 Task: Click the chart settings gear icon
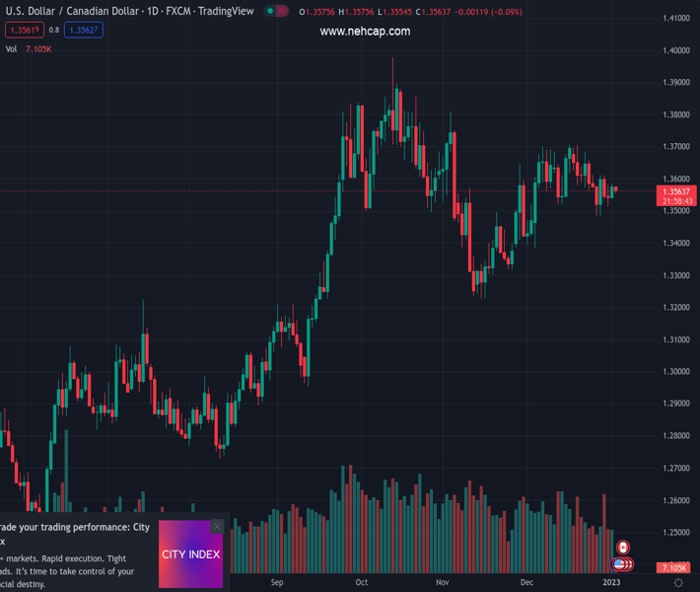tap(678, 583)
